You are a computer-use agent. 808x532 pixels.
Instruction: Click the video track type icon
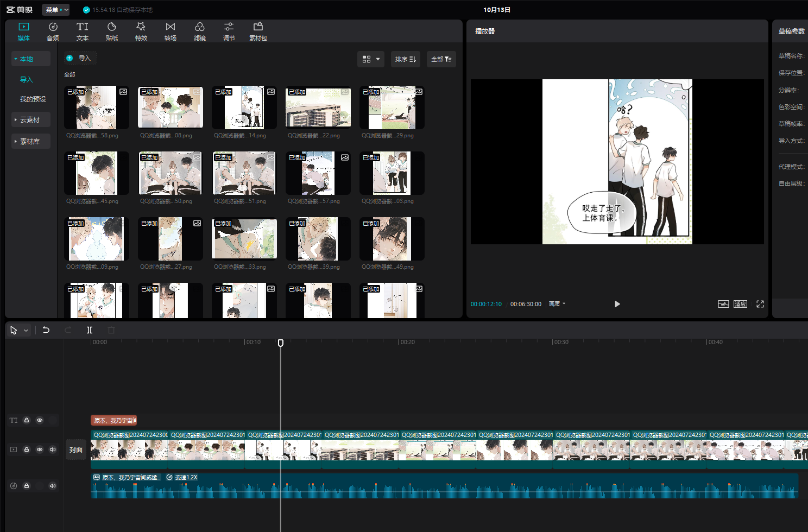tap(14, 449)
